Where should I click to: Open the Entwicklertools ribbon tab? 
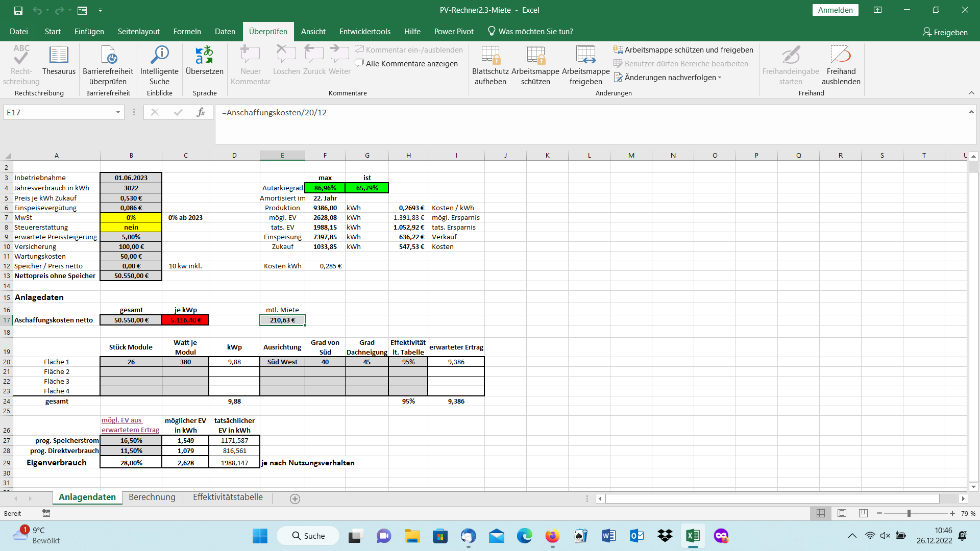point(365,32)
